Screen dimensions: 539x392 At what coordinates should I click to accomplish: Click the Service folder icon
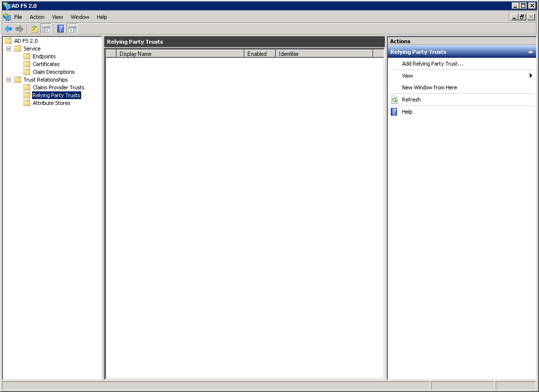(17, 49)
